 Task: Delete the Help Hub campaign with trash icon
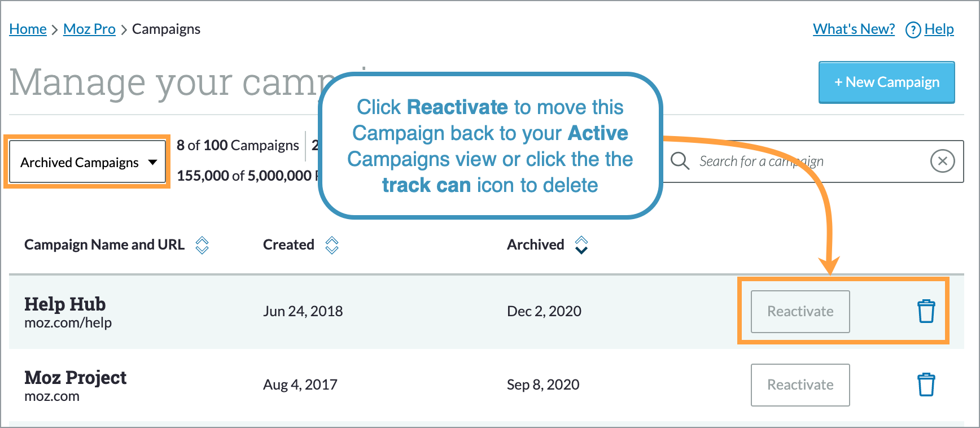pyautogui.click(x=926, y=311)
